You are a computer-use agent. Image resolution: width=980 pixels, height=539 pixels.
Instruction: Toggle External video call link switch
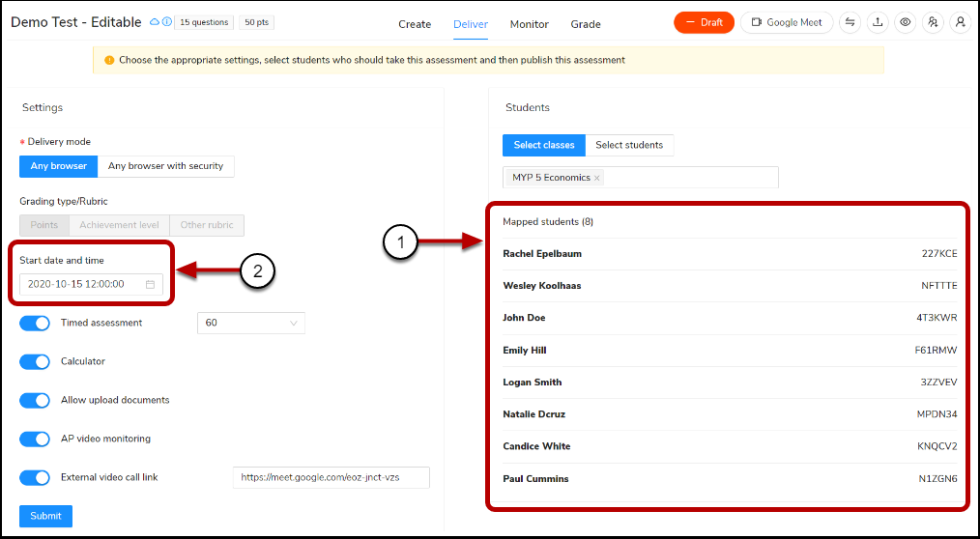pyautogui.click(x=35, y=478)
